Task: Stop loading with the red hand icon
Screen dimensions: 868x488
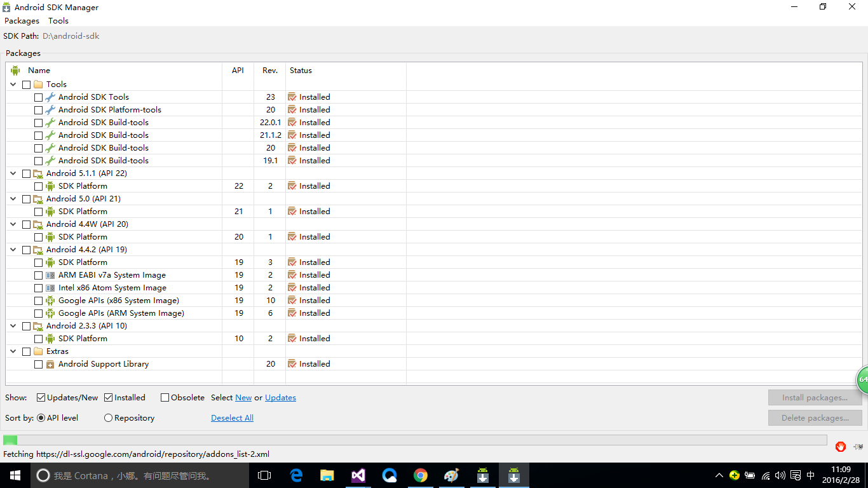Action: (841, 447)
